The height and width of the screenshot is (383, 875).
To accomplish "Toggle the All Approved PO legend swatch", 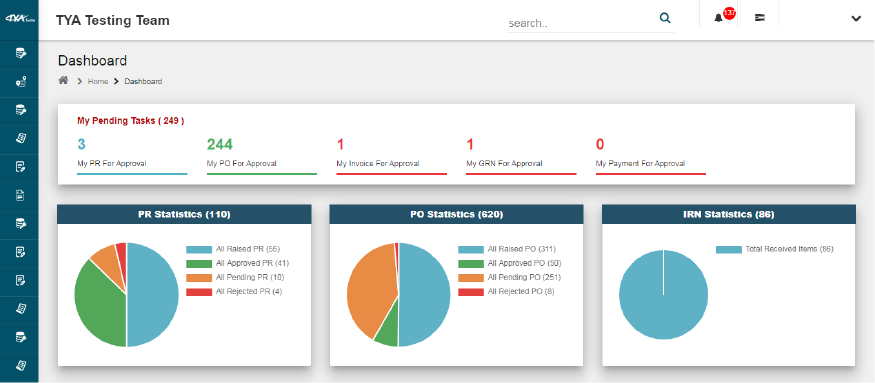I will [x=471, y=263].
